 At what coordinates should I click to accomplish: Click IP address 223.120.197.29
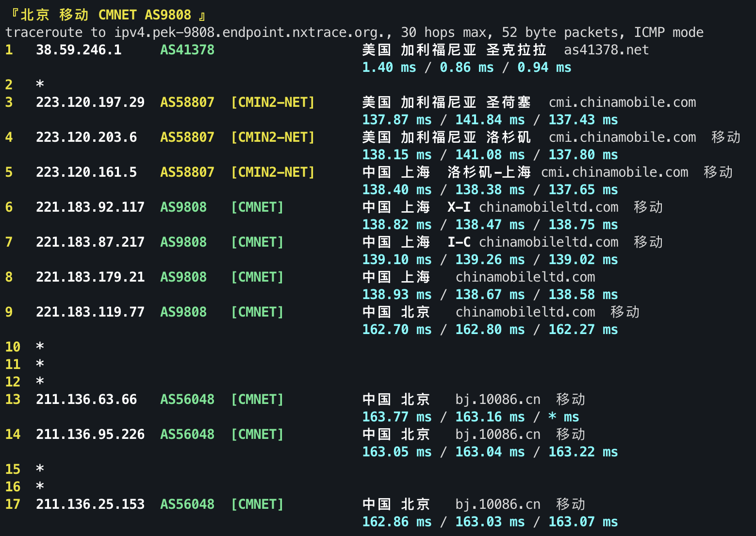90,102
